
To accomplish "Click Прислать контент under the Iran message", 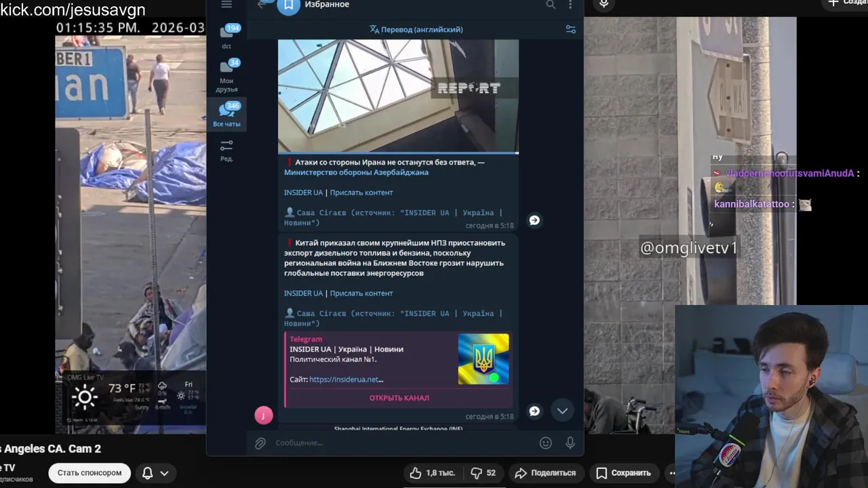I will (x=361, y=192).
